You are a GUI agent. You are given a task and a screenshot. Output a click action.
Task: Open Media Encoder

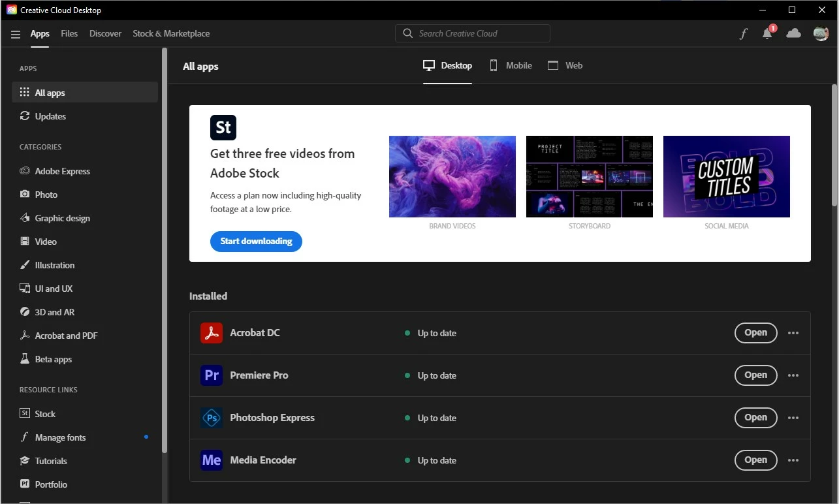point(755,460)
